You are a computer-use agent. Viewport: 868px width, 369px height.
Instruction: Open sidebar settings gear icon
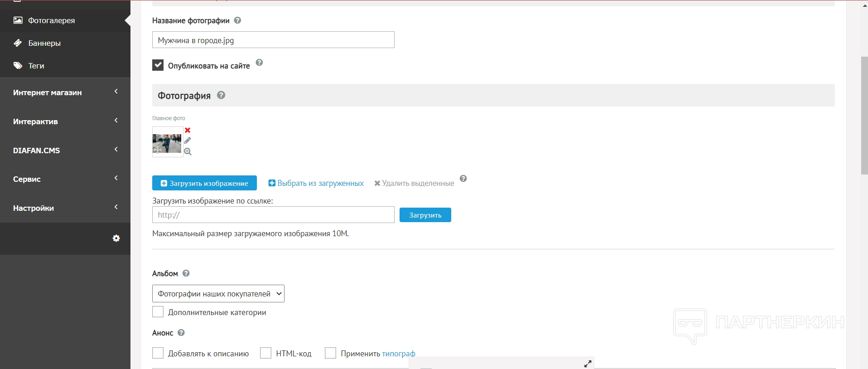(116, 238)
